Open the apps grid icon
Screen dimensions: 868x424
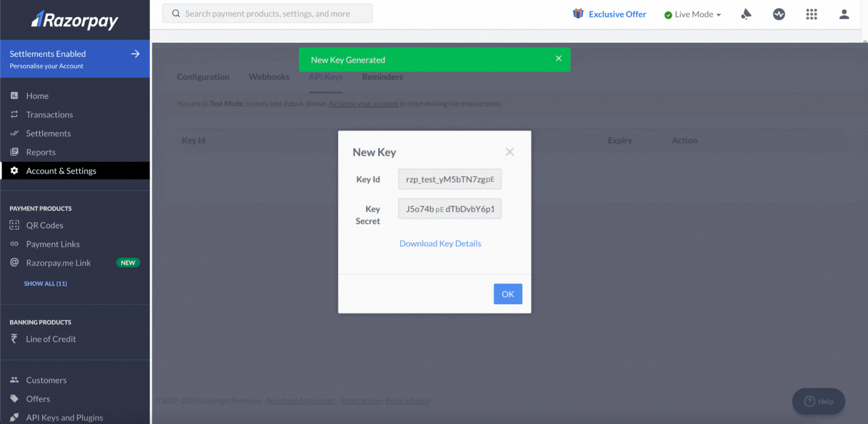812,14
